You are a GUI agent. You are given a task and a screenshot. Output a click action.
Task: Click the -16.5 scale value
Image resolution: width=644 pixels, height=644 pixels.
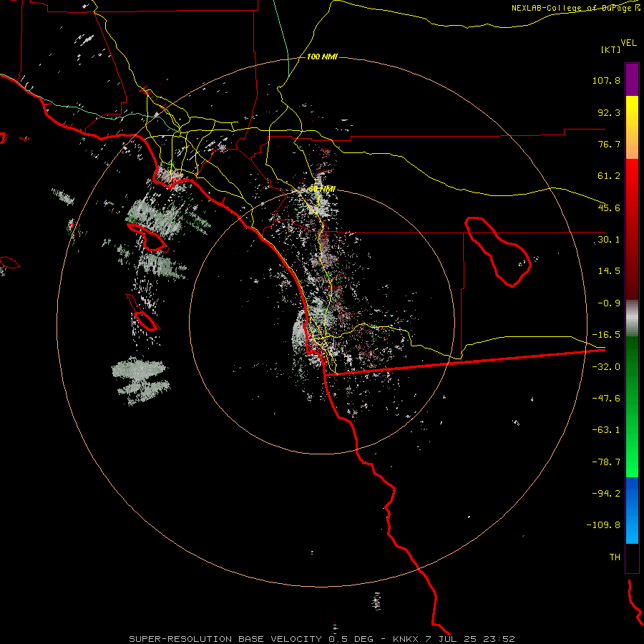(606, 335)
